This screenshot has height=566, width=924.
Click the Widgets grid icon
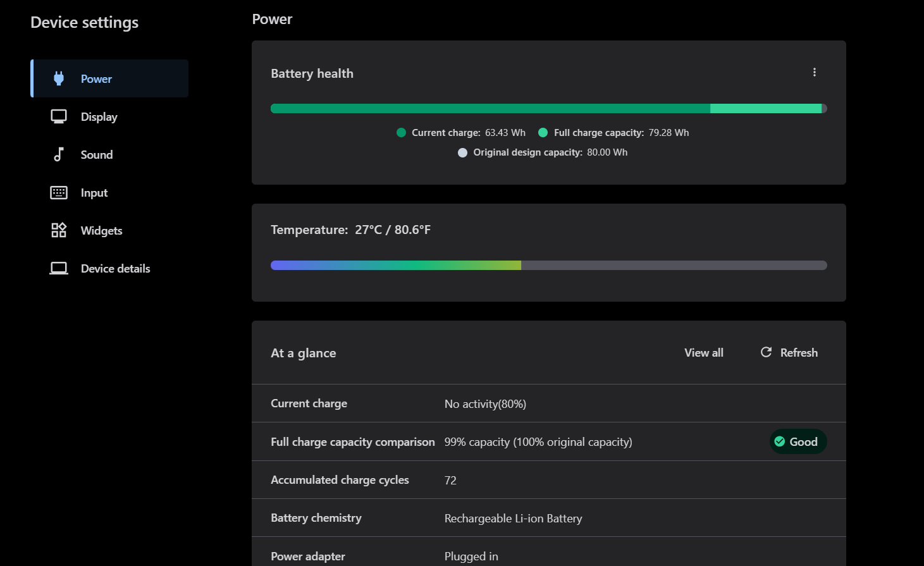tap(59, 230)
